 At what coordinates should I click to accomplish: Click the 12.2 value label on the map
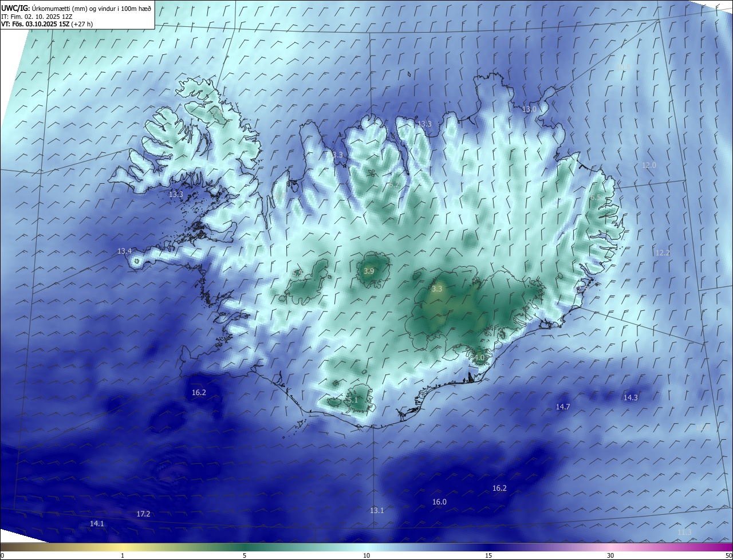663,253
